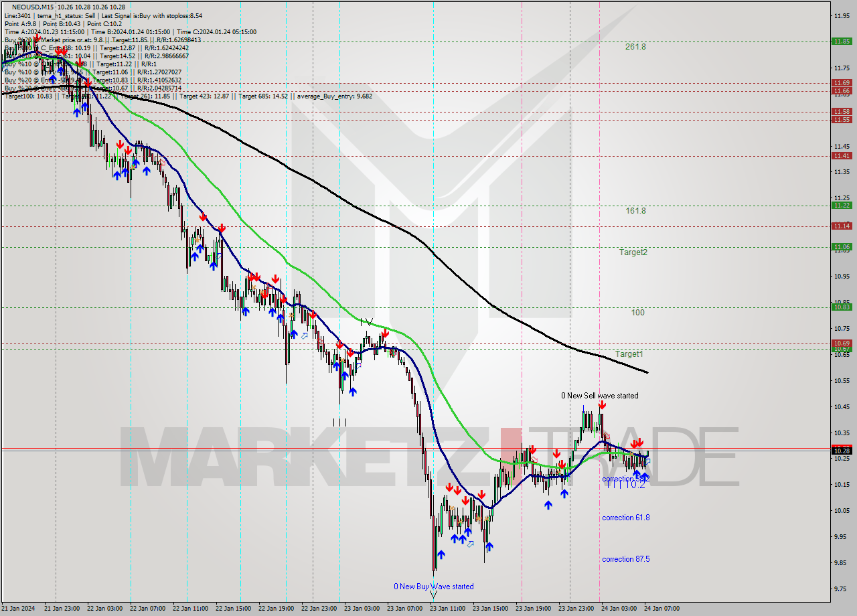Click the red 10.69 price tag
This screenshot has height=616, width=857.
[841, 343]
